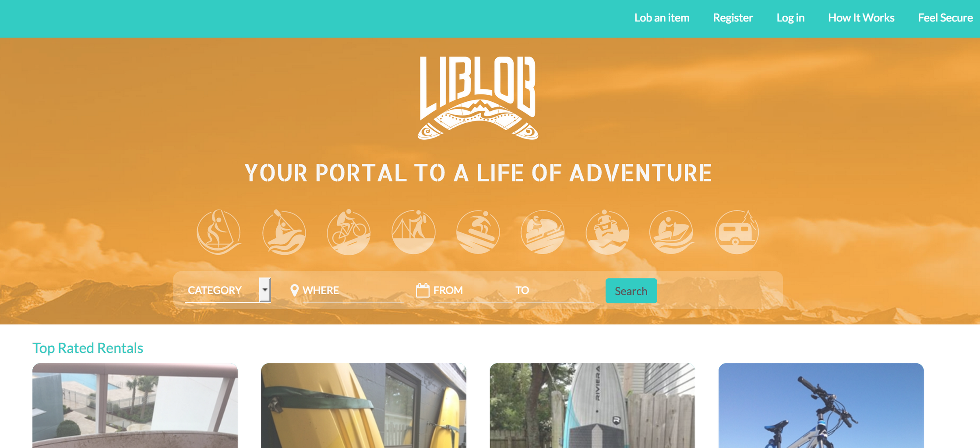This screenshot has width=980, height=448.
Task: Pick the ATV quad bike icon
Action: click(607, 232)
